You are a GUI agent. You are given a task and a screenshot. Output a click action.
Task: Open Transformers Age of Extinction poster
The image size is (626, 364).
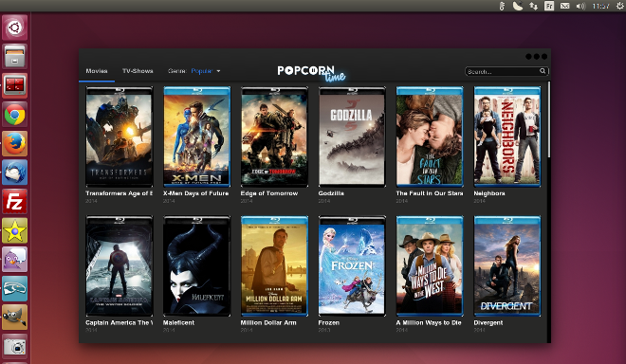[x=119, y=136]
